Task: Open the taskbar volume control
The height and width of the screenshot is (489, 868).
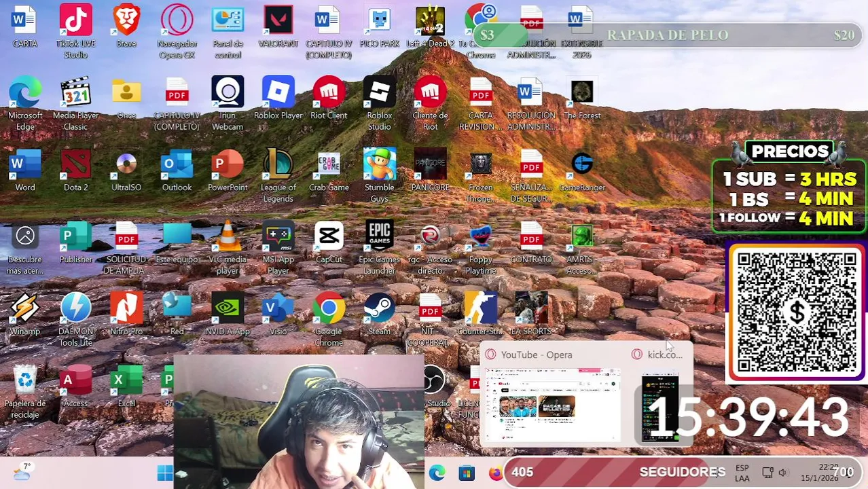Action: (782, 473)
